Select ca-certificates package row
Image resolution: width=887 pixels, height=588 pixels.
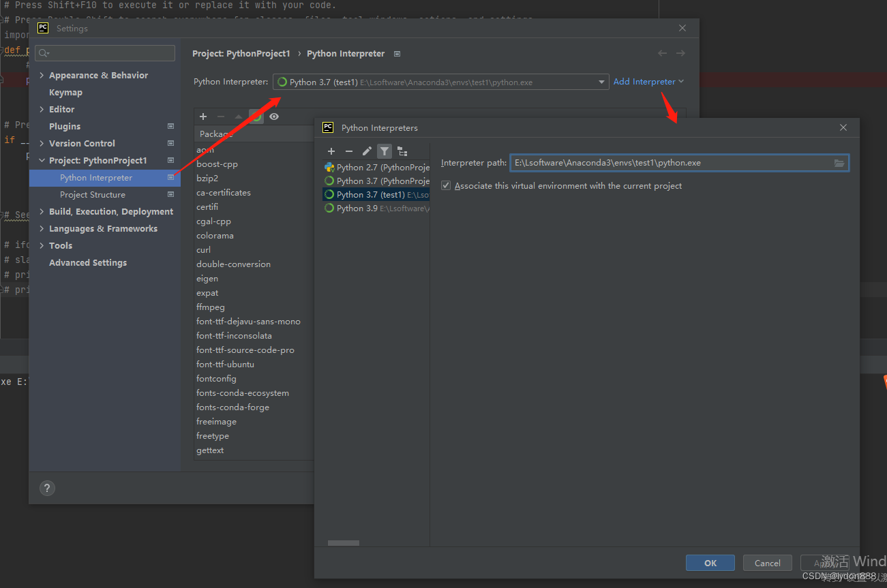pyautogui.click(x=254, y=193)
